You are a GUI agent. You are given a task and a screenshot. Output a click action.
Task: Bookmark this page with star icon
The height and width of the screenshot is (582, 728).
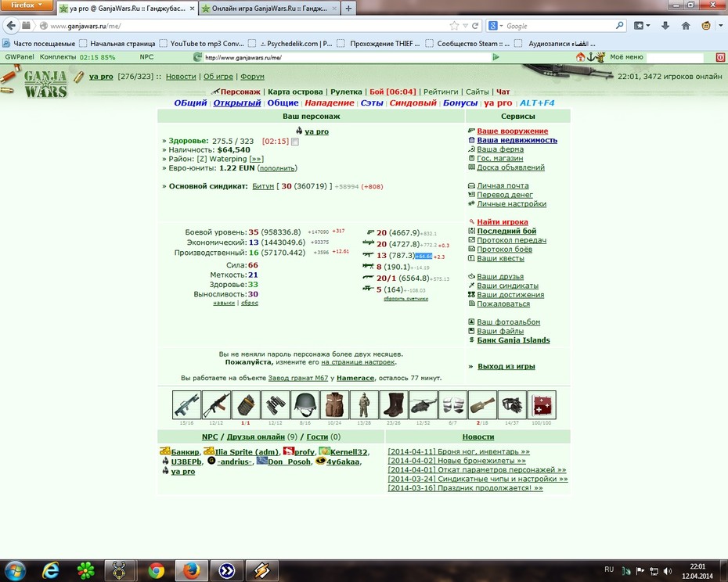pos(454,26)
